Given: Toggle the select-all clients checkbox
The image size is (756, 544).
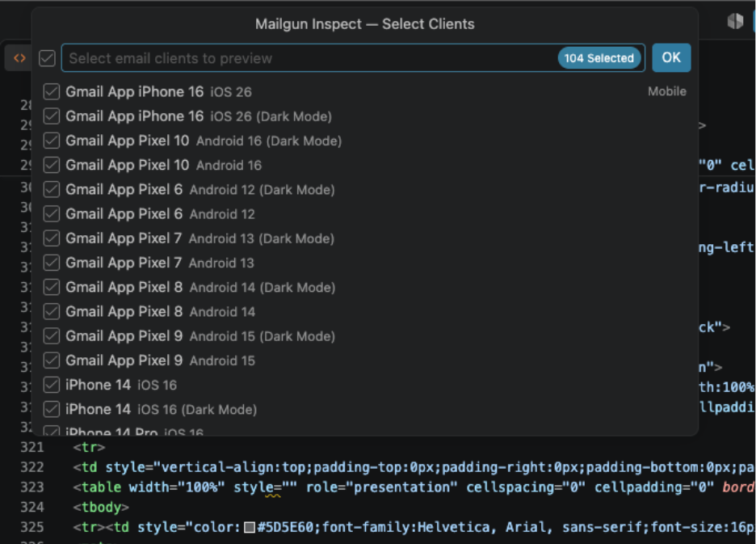Looking at the screenshot, I should pyautogui.click(x=47, y=58).
